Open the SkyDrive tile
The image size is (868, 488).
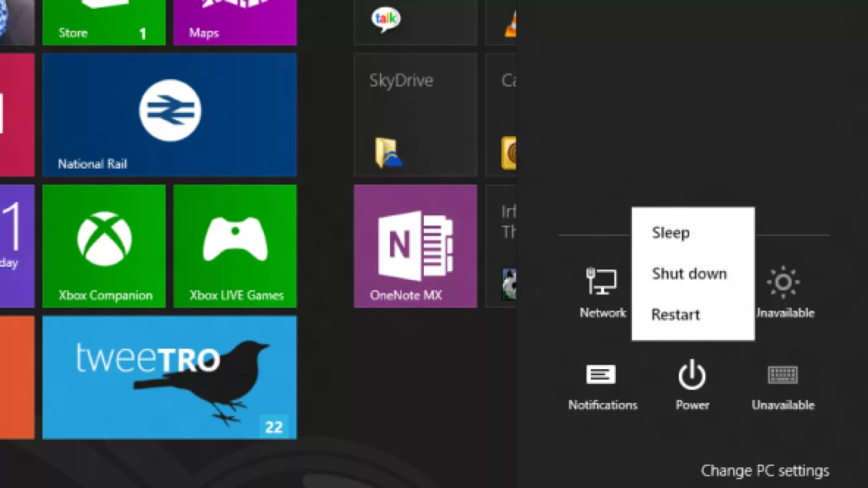(415, 114)
